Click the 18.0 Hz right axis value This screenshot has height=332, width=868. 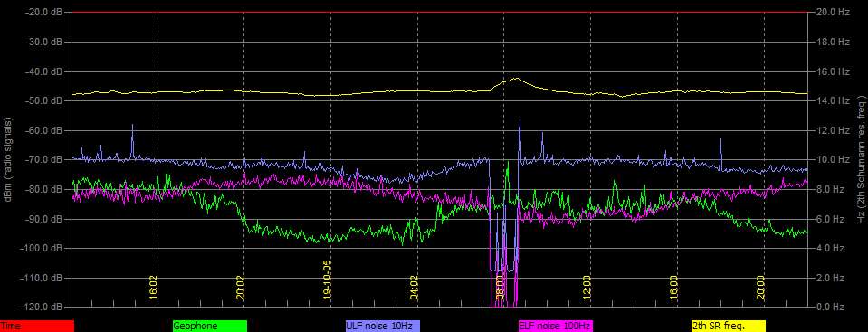click(834, 42)
